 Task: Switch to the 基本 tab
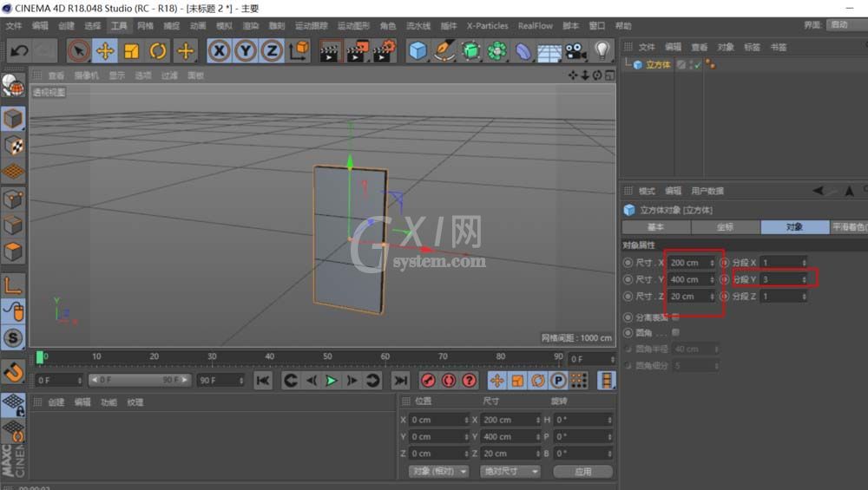pos(656,227)
